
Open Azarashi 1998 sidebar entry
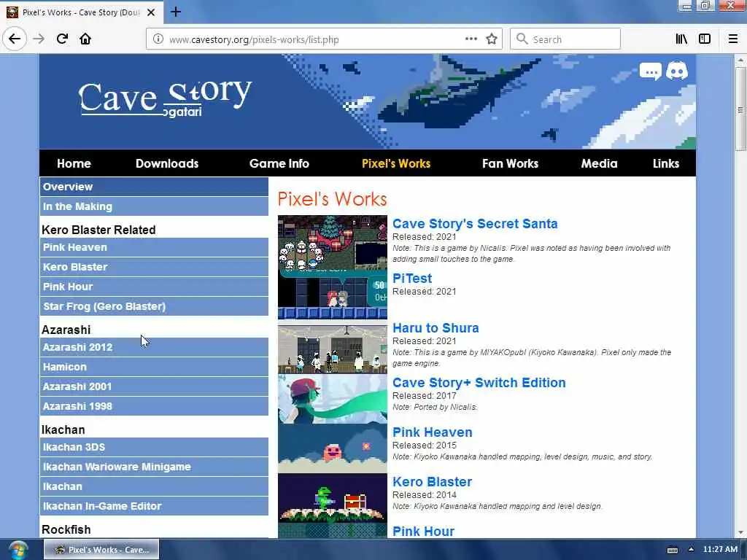click(154, 406)
